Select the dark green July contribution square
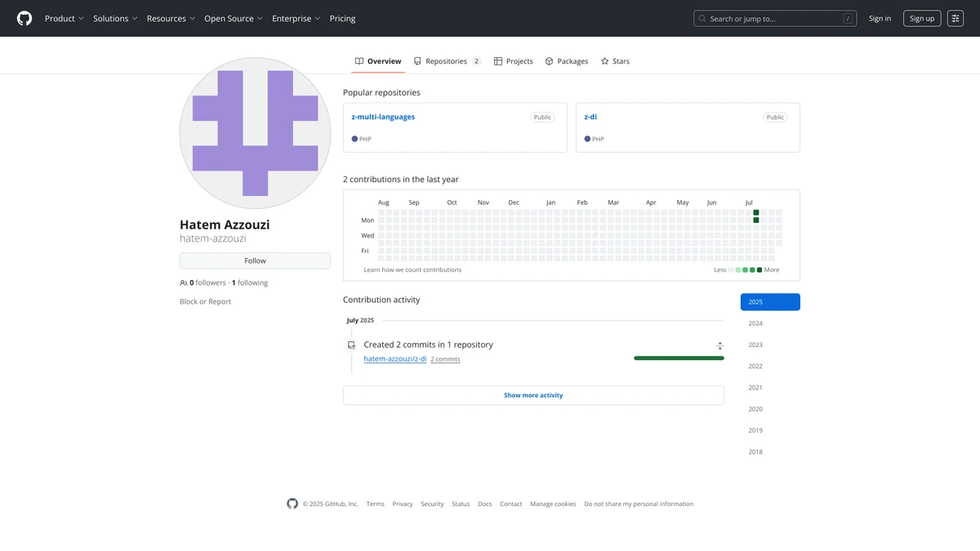Image resolution: width=980 pixels, height=551 pixels. [756, 213]
